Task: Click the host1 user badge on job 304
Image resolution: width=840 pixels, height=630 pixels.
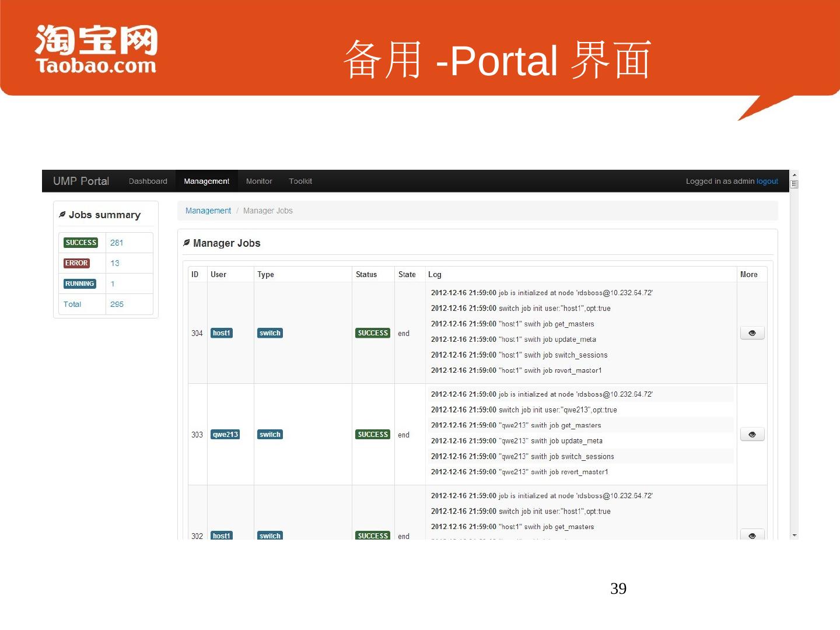Action: pos(222,333)
